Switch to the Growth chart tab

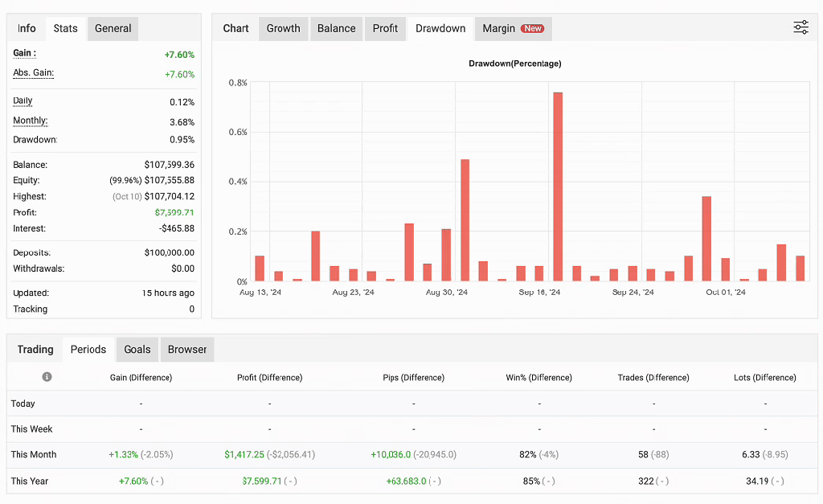283,28
